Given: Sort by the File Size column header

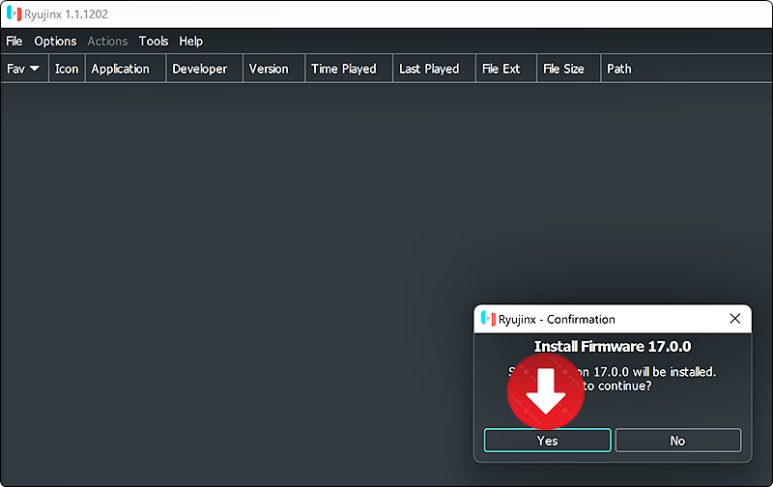Looking at the screenshot, I should coord(563,69).
